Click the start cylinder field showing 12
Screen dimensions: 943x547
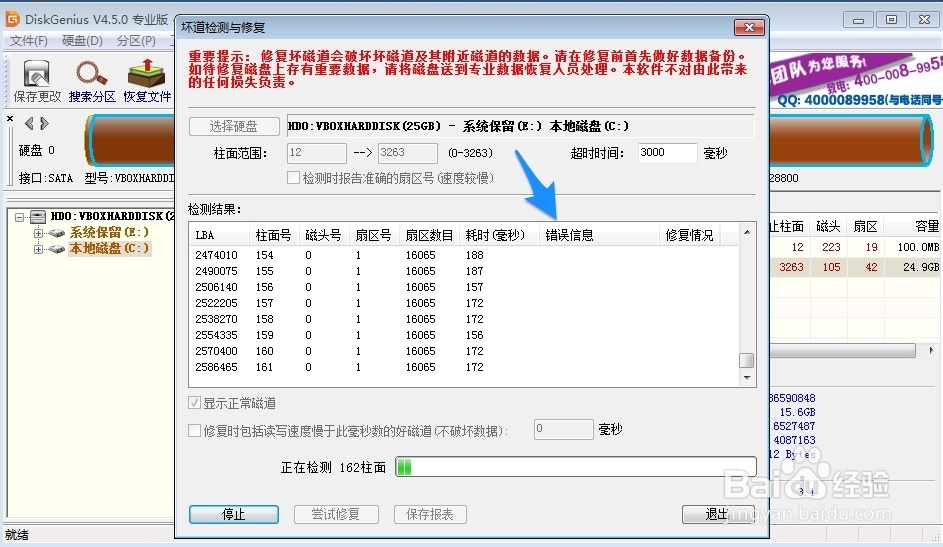click(x=317, y=153)
